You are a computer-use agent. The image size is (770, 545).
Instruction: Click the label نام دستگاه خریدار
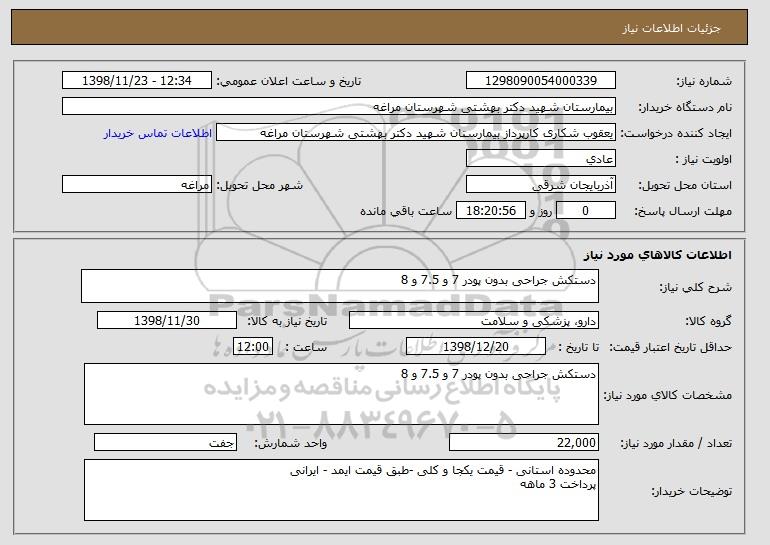pos(686,108)
